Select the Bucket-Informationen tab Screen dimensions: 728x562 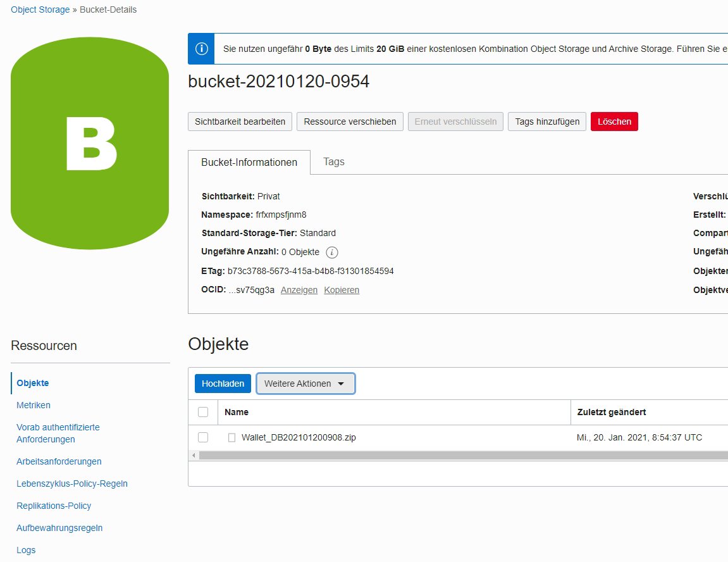pos(249,162)
